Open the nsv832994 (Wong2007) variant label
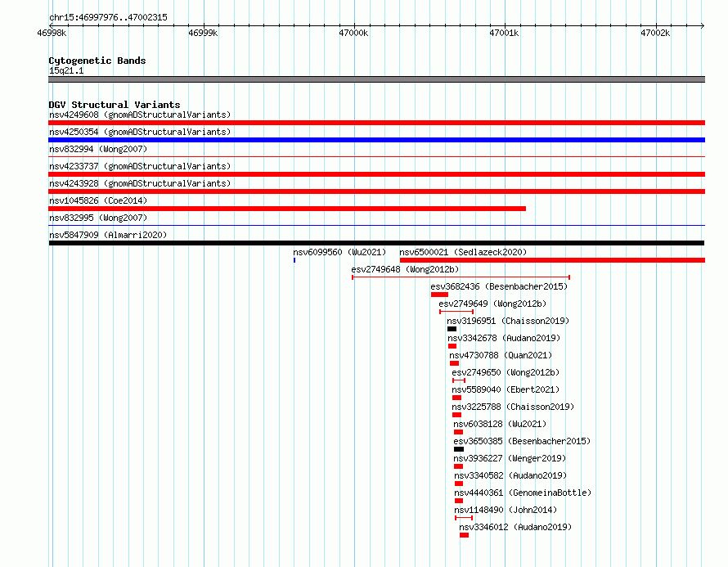Viewport: 728px width, 567px height. pos(98,149)
